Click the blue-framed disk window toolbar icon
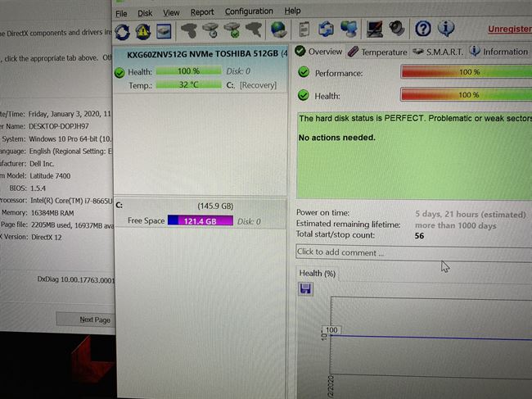The height and width of the screenshot is (399, 532). coord(164,31)
